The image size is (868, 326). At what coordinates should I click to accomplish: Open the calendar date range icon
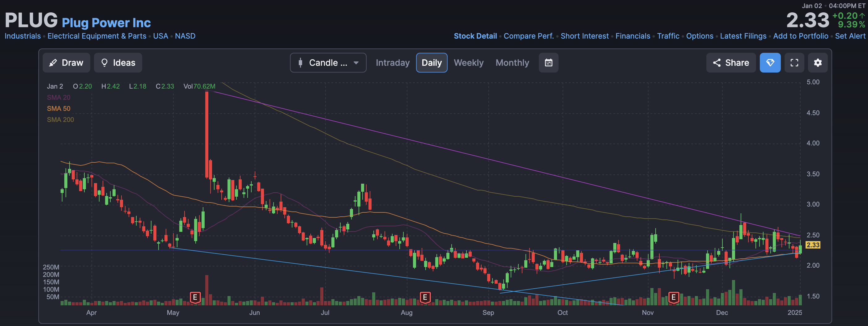click(549, 63)
